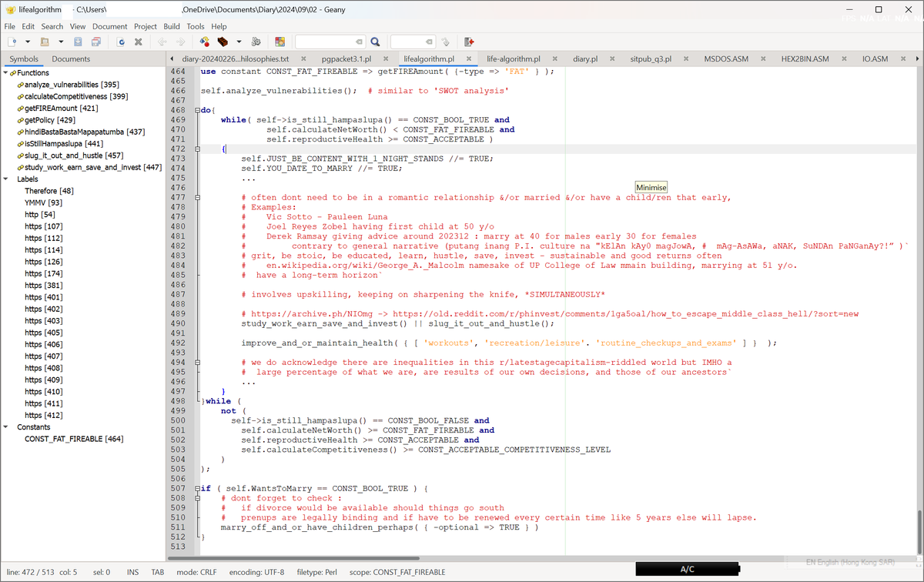Fold the brace block at line 472
Image resolution: width=924 pixels, height=582 pixels.
click(x=197, y=149)
